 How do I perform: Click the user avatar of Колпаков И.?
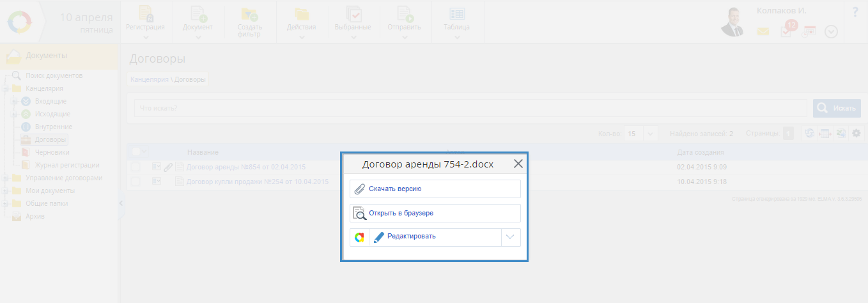(733, 22)
